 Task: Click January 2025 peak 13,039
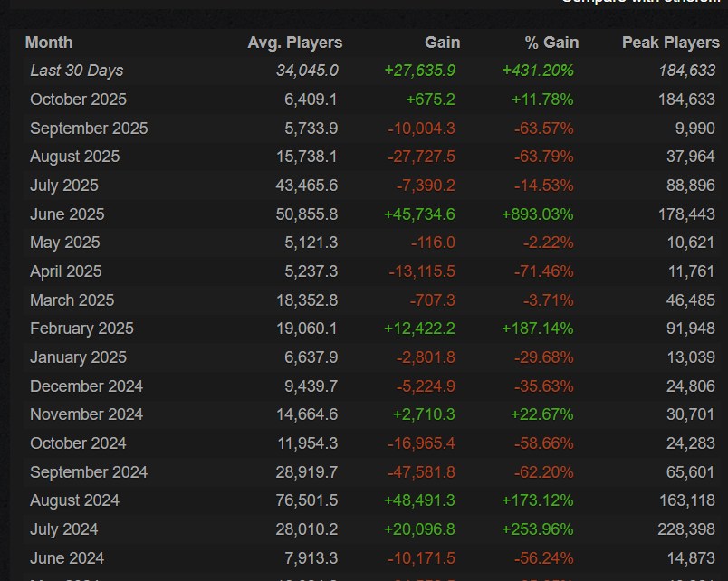[691, 357]
